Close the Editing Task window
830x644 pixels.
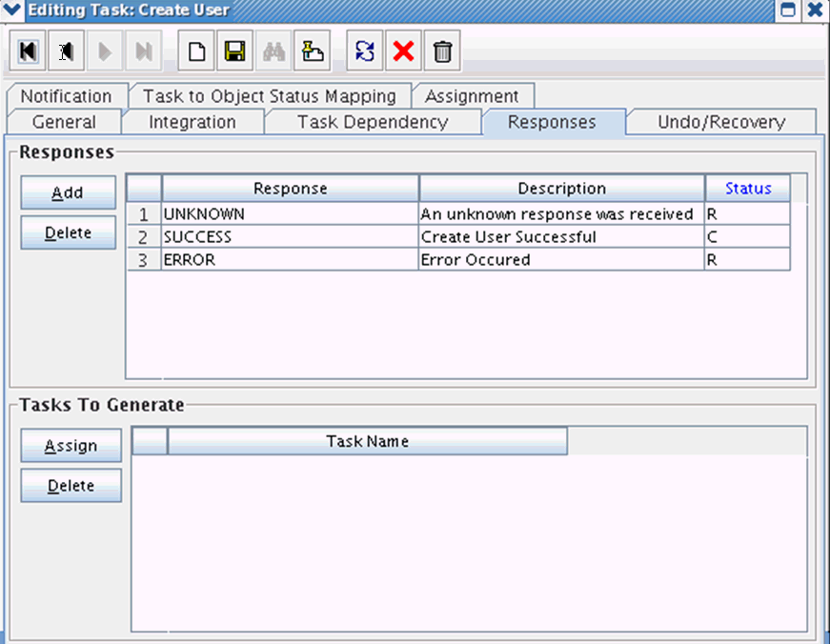click(816, 10)
